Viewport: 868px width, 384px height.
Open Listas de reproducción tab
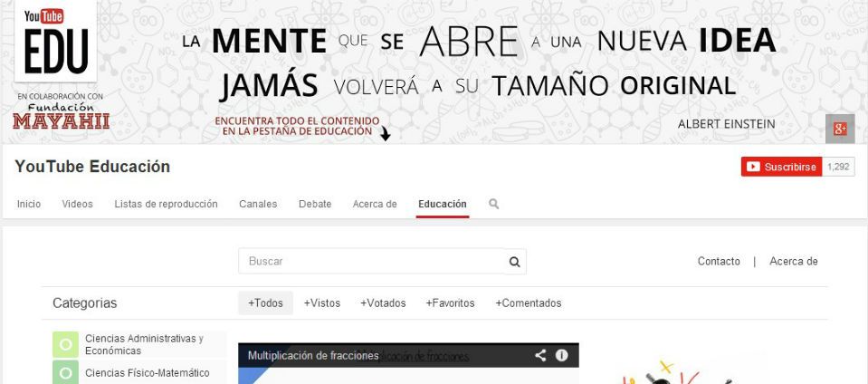[166, 204]
